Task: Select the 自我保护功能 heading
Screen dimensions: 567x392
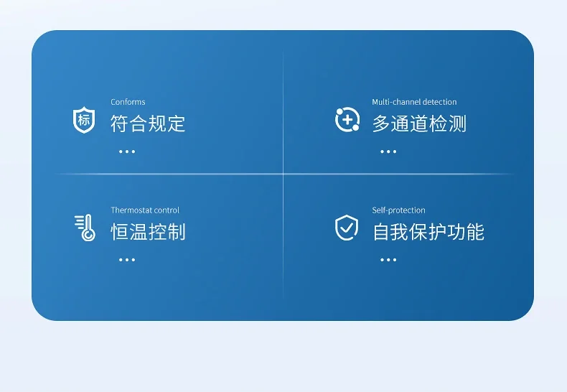Action: (428, 232)
